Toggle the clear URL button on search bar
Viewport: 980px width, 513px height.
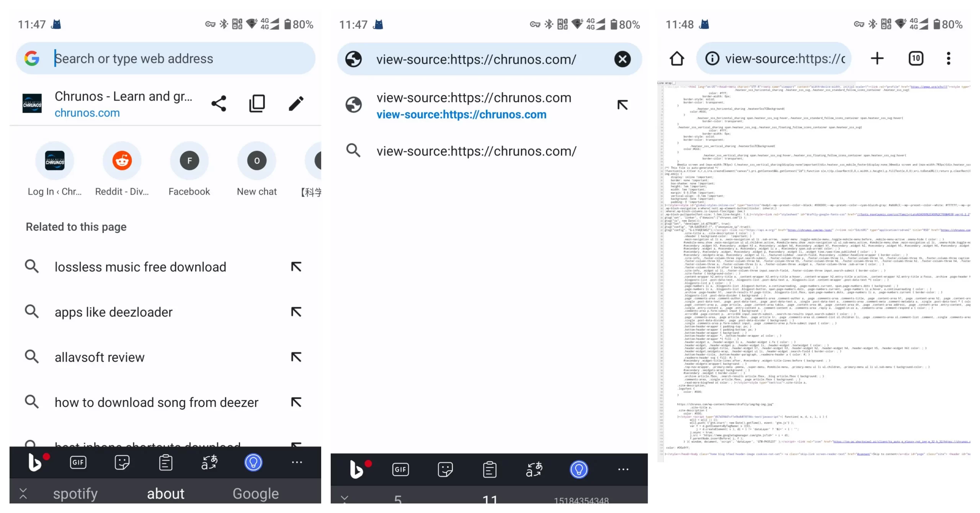click(621, 59)
